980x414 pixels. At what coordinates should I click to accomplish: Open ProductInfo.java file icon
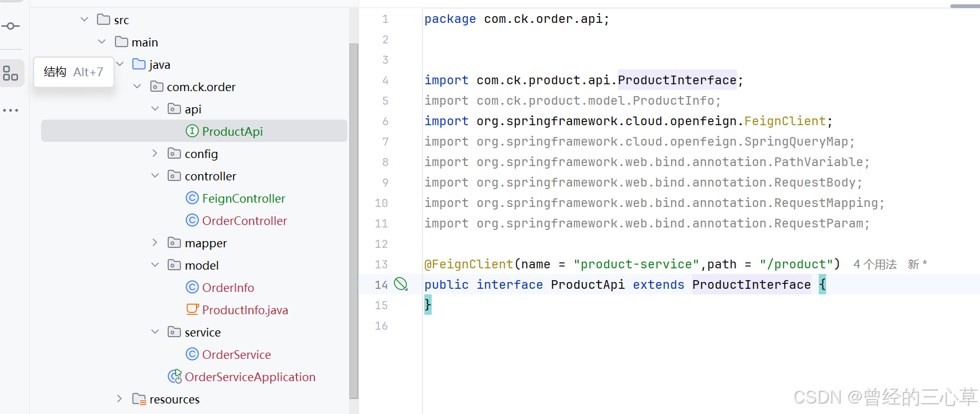[192, 309]
